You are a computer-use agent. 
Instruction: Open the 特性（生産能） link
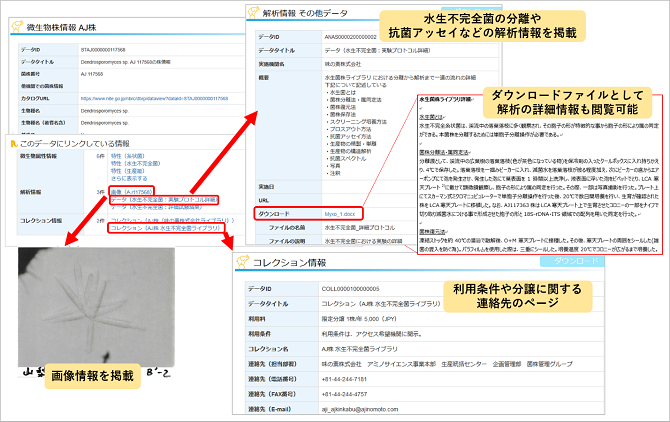point(128,171)
